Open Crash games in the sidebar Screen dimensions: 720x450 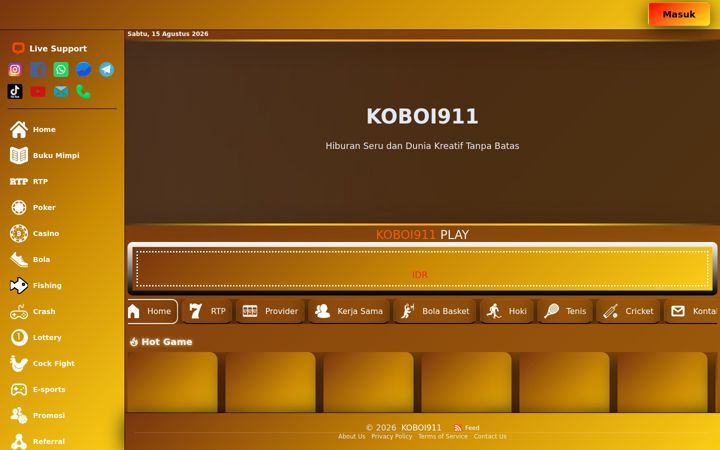(33, 311)
